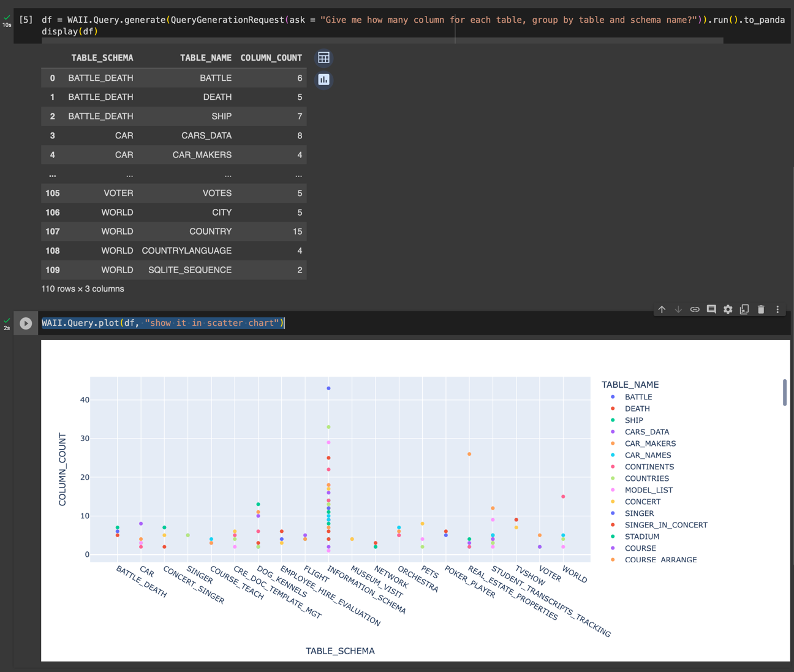Move cell down arrow icon
The height and width of the screenshot is (672, 794).
click(678, 309)
